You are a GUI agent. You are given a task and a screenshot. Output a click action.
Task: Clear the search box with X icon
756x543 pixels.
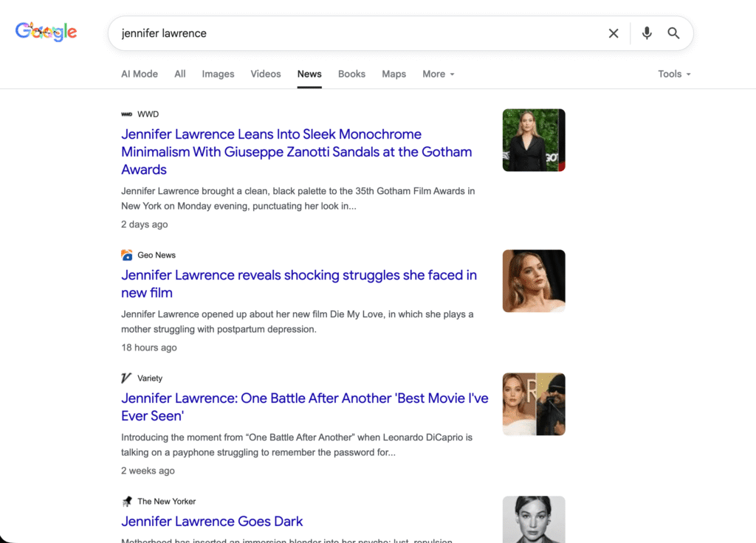pos(613,33)
